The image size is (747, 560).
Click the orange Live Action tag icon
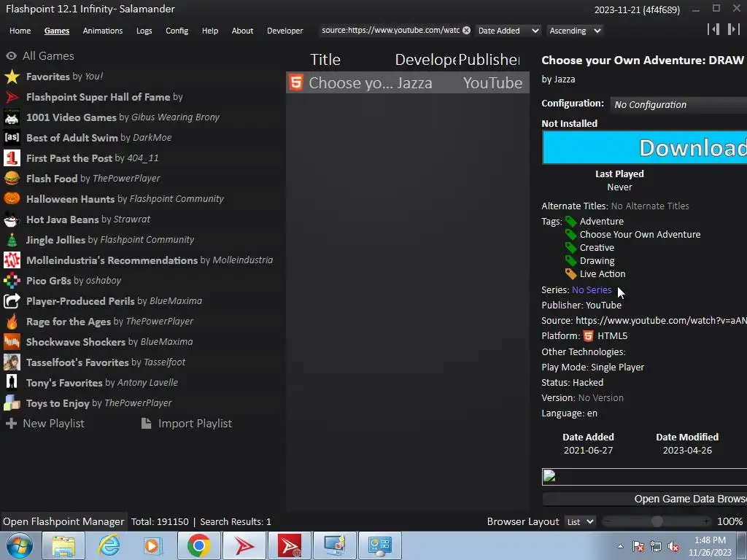(570, 274)
